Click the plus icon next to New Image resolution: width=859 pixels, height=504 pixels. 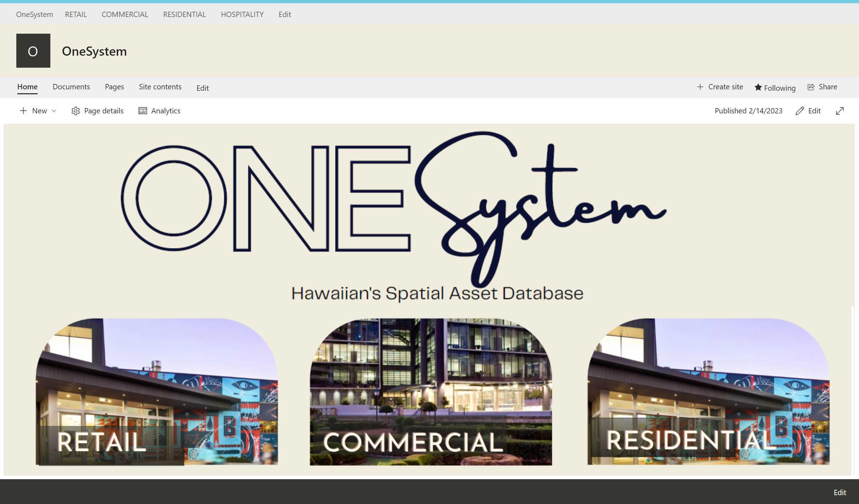coord(23,111)
